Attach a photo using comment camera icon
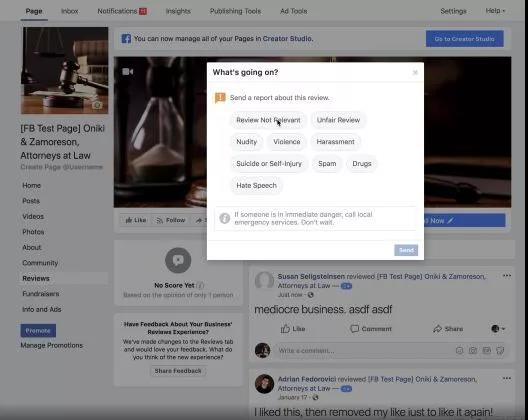Viewport: 528px width, 420px height. 473,351
